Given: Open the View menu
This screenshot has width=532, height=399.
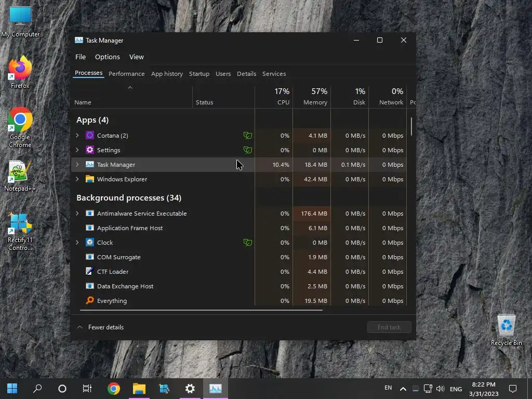Looking at the screenshot, I should (137, 57).
